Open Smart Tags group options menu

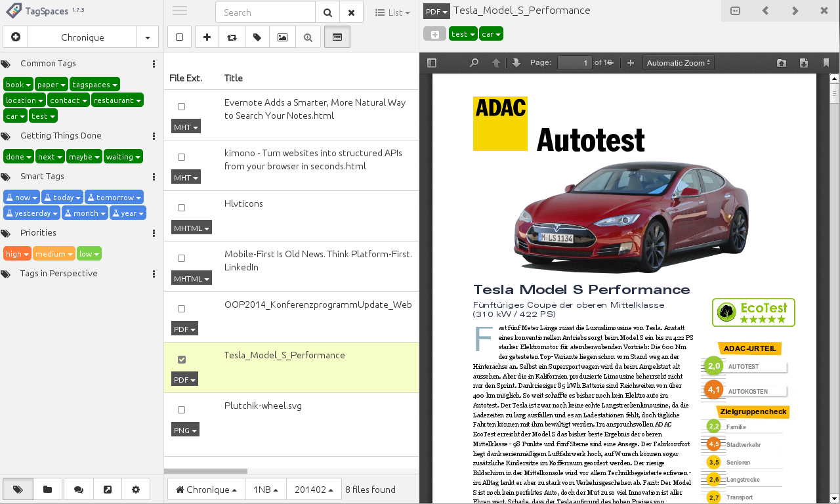click(x=154, y=177)
